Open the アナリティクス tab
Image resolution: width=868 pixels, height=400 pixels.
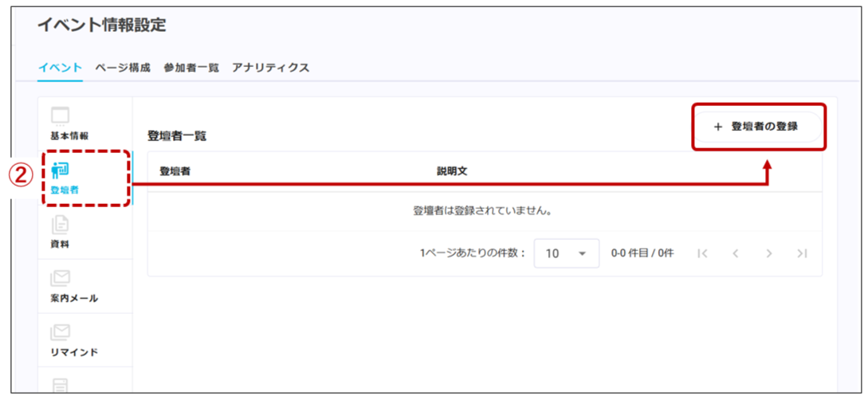270,68
